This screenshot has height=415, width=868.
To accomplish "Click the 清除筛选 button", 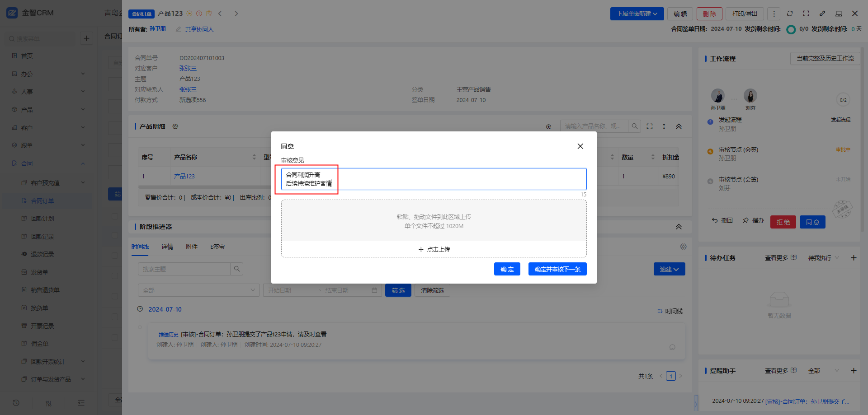I will coord(432,290).
